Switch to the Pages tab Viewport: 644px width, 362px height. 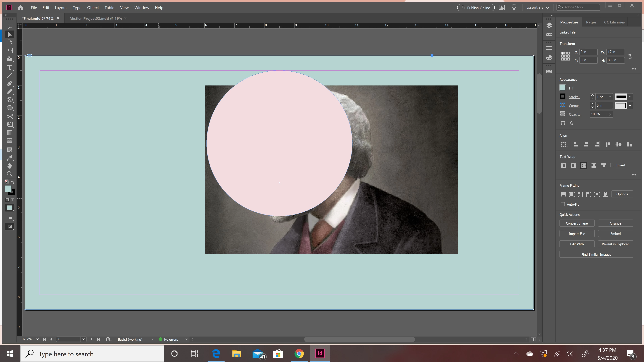[x=591, y=22]
